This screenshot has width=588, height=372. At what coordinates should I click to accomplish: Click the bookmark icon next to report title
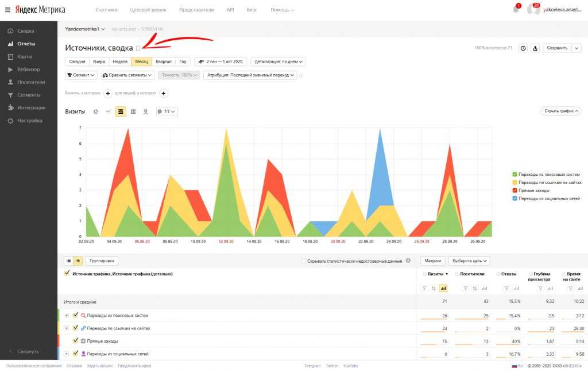pos(138,48)
